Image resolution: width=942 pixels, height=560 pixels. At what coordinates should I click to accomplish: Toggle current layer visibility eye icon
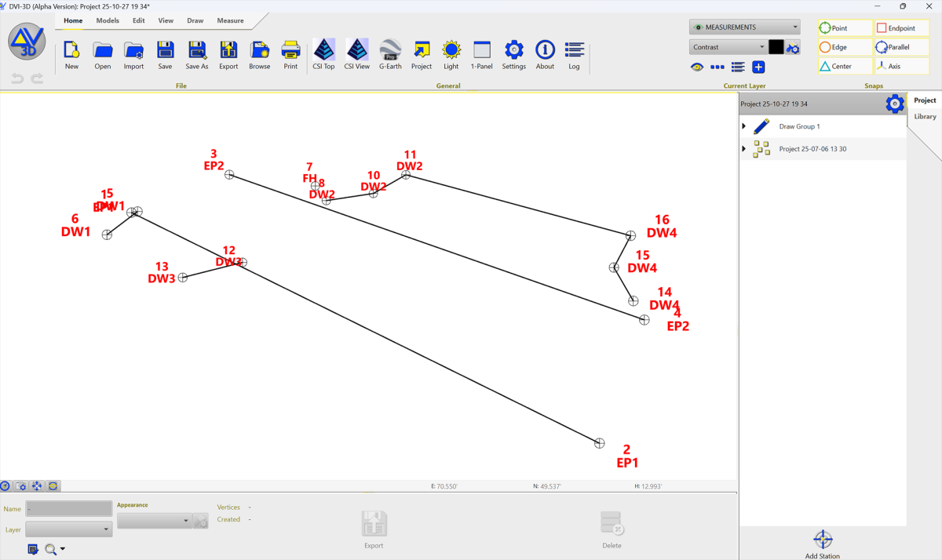point(697,67)
